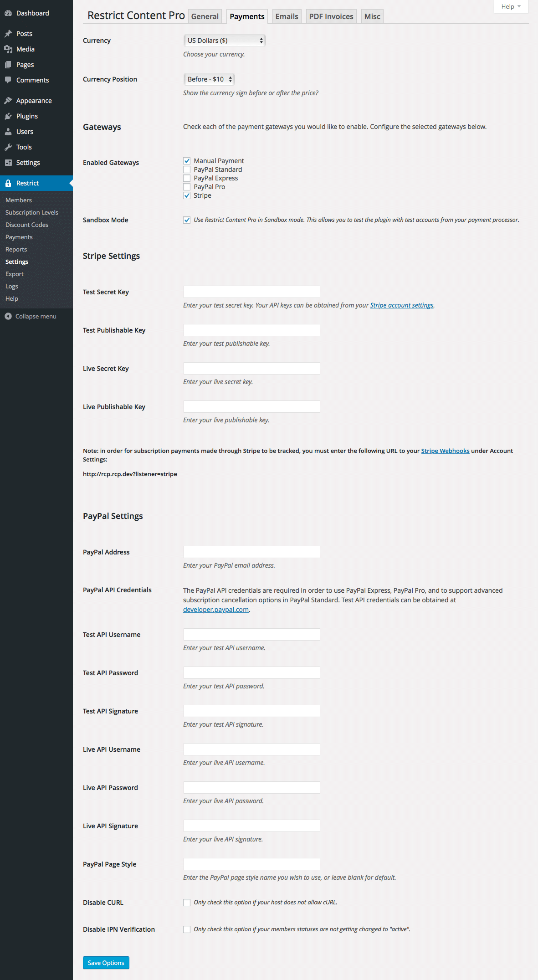Click the Collapse menu arrow icon

(8, 316)
